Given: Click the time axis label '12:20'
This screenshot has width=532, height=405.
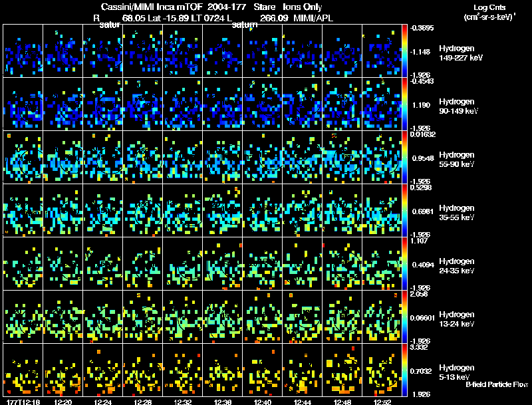Looking at the screenshot, I should point(63,402).
